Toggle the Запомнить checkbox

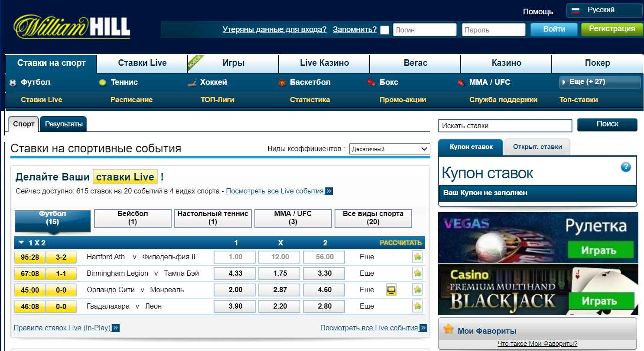click(x=384, y=30)
